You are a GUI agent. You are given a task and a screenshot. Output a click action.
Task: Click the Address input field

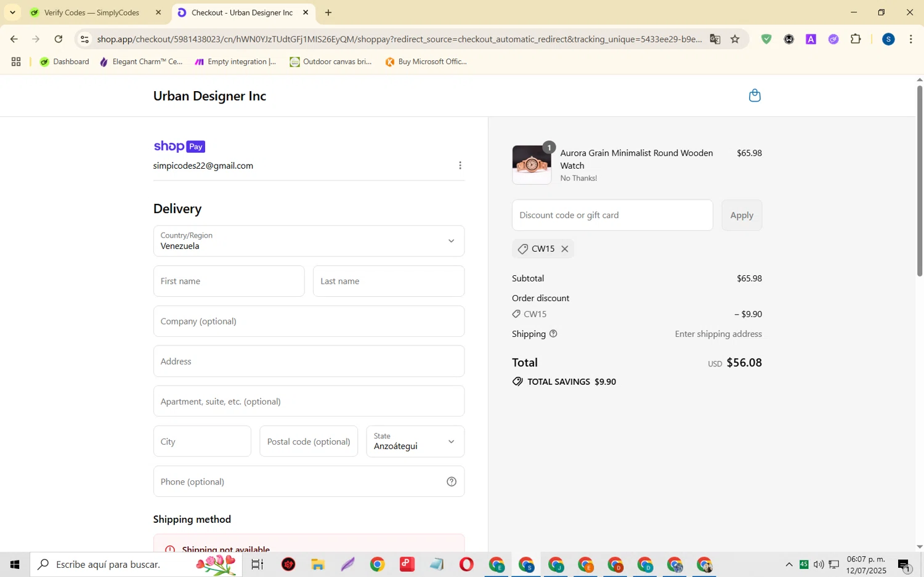309,361
